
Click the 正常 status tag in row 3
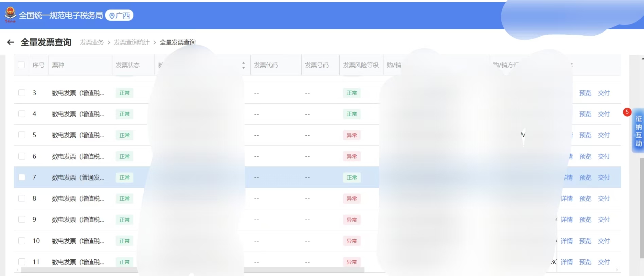(x=124, y=93)
